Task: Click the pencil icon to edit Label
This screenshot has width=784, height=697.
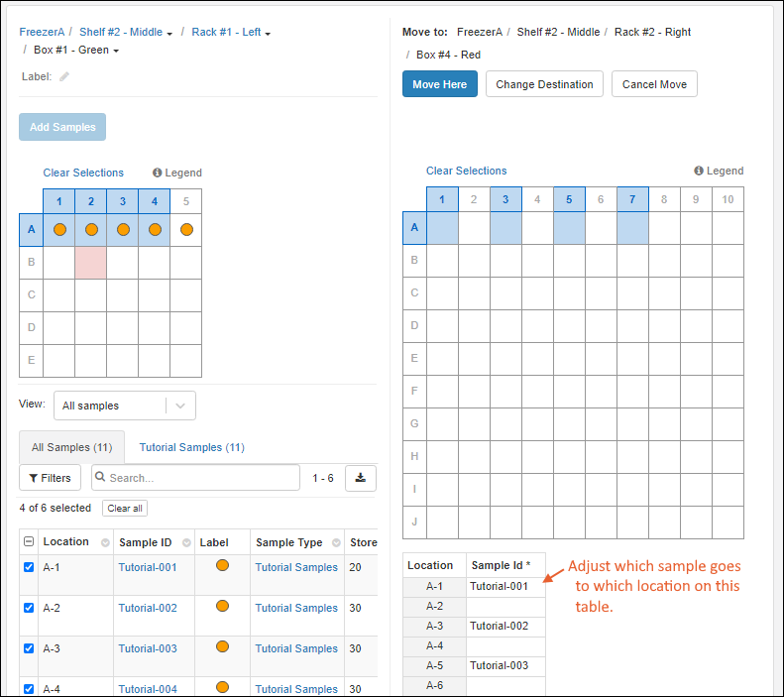Action: click(x=64, y=76)
